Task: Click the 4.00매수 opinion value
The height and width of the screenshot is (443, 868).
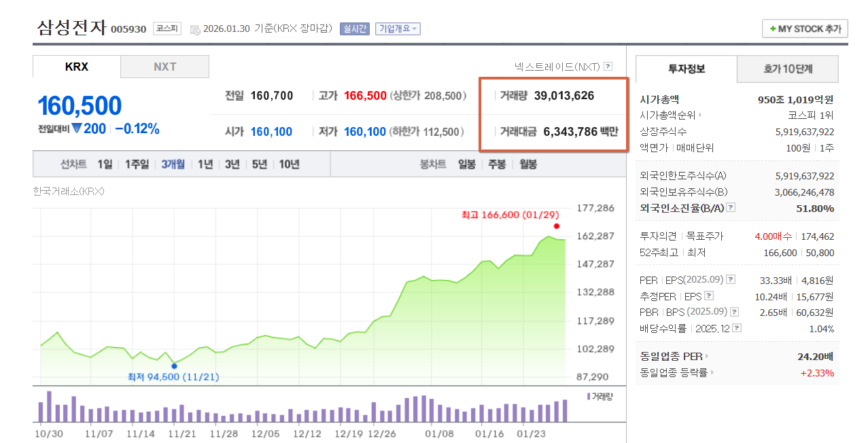Action: click(x=773, y=236)
